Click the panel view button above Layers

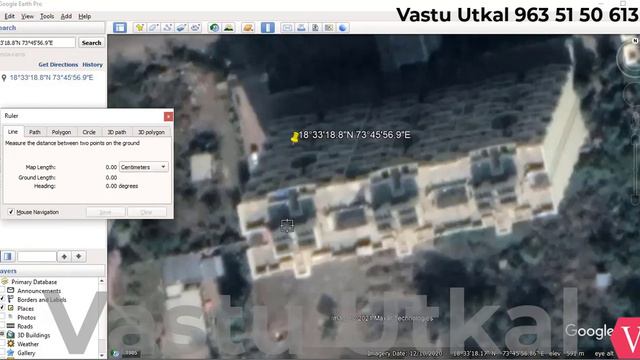pos(7,256)
